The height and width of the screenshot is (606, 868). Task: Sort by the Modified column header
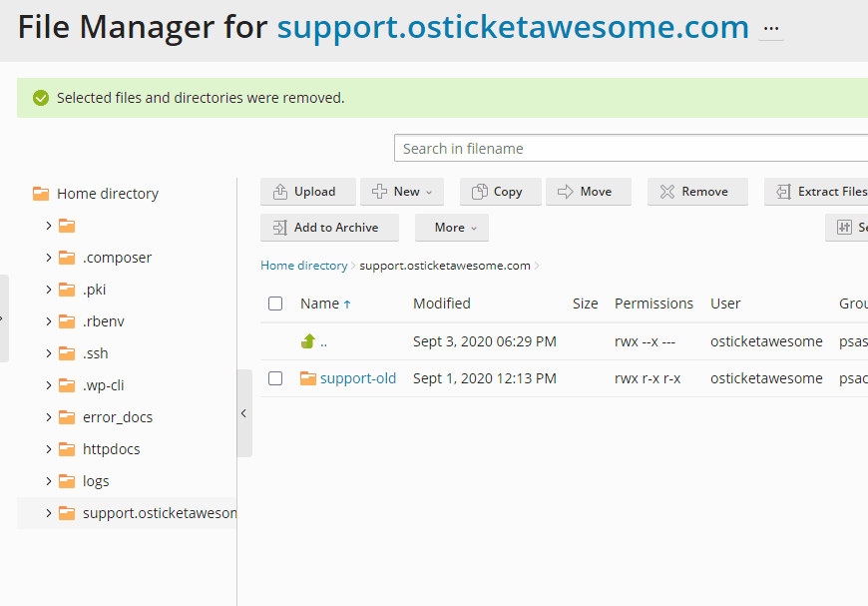click(442, 303)
